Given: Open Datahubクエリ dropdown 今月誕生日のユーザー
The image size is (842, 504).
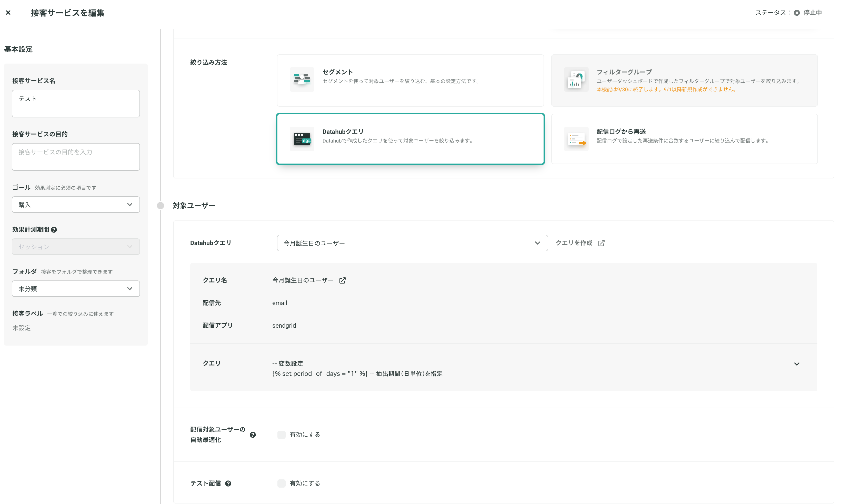Looking at the screenshot, I should (412, 243).
